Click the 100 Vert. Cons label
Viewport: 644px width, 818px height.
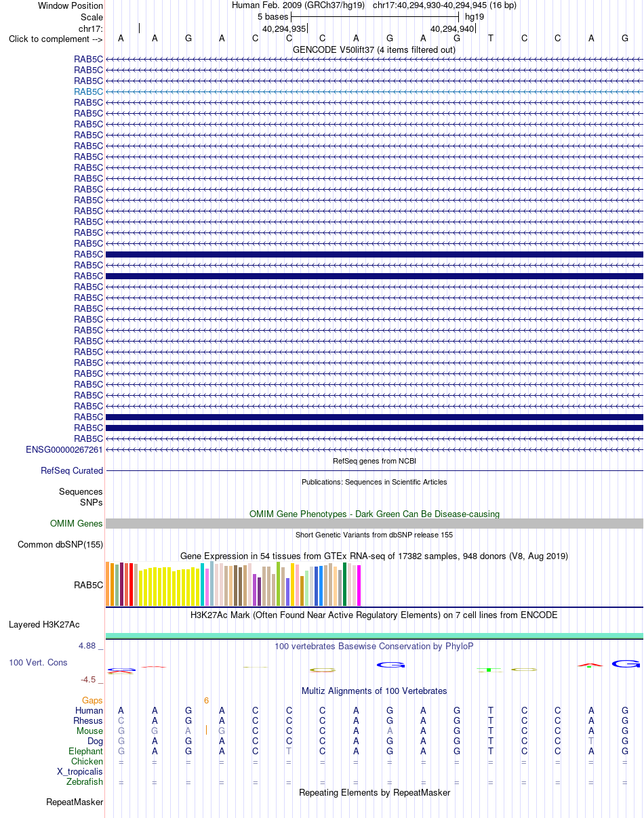pos(38,662)
